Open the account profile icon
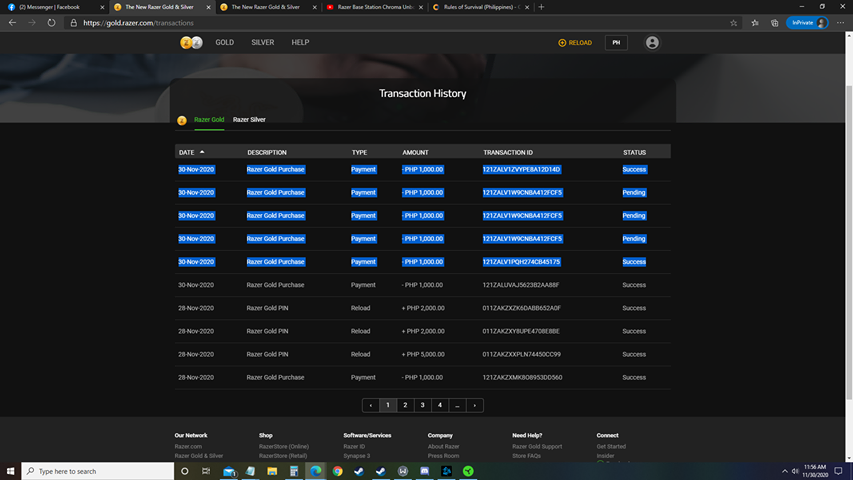Screen dimensions: 853x480 click(x=652, y=42)
